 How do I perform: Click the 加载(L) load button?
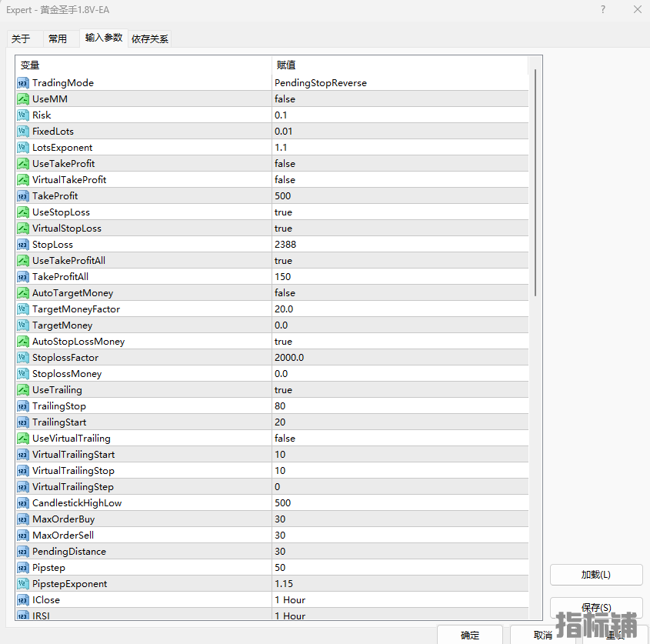pyautogui.click(x=596, y=575)
